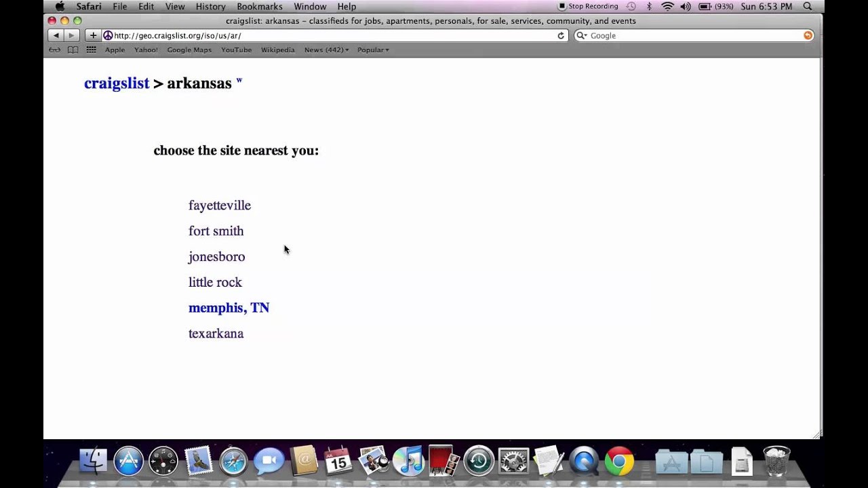The image size is (868, 488).
Task: Click the URL address field
Action: [x=335, y=35]
